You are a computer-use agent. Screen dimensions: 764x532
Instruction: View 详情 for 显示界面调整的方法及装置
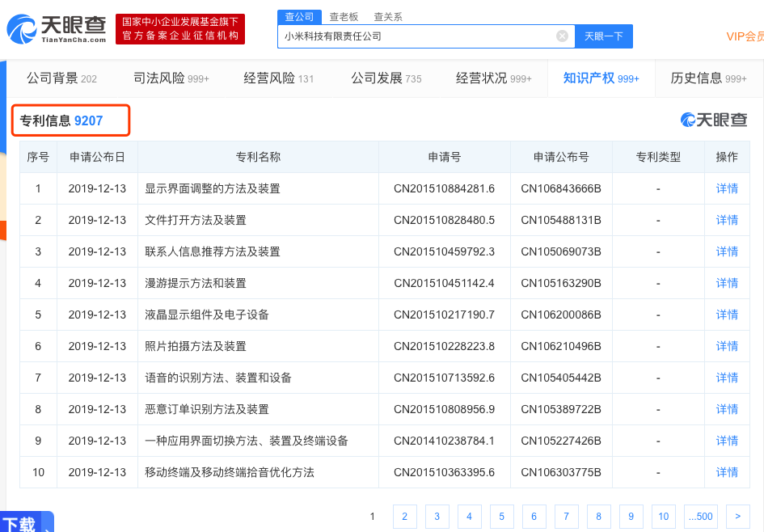pos(727,188)
